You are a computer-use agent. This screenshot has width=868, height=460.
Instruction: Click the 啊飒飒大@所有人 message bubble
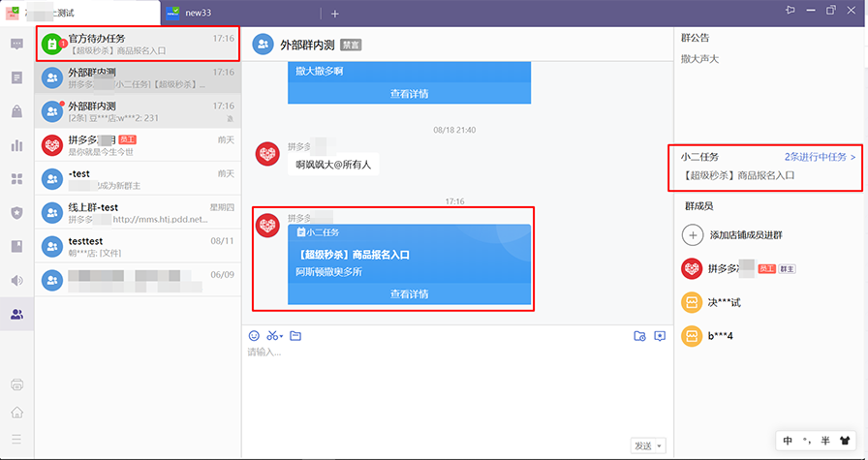333,165
